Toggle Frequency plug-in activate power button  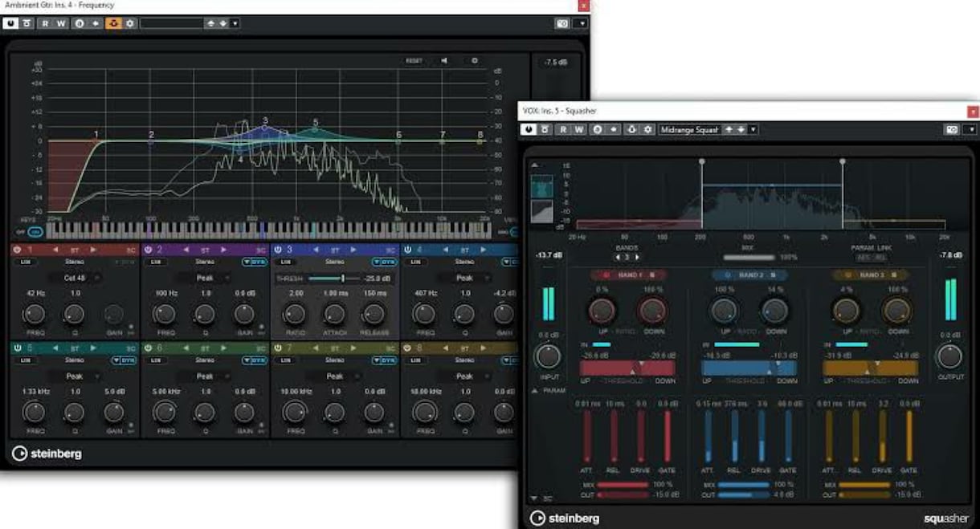coord(10,23)
